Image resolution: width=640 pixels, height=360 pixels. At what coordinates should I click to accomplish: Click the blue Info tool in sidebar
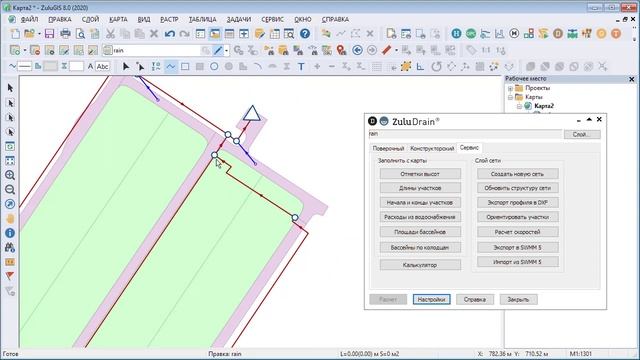(x=10, y=233)
